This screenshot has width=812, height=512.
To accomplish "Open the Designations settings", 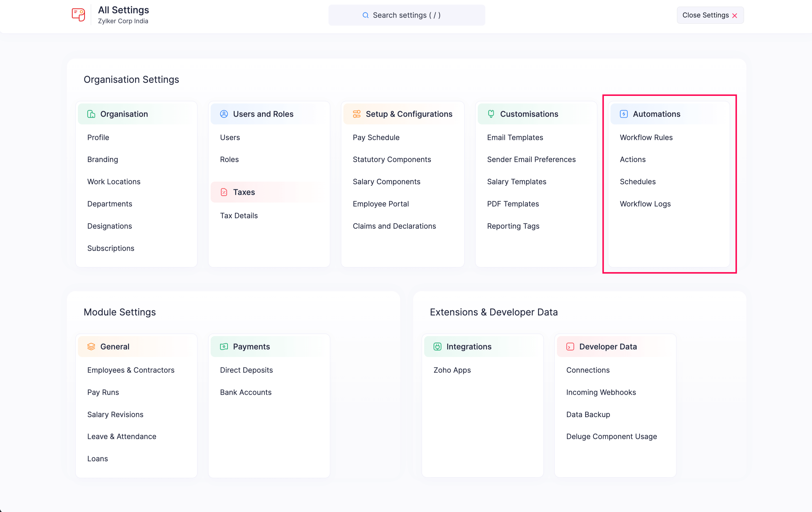I will tap(110, 226).
